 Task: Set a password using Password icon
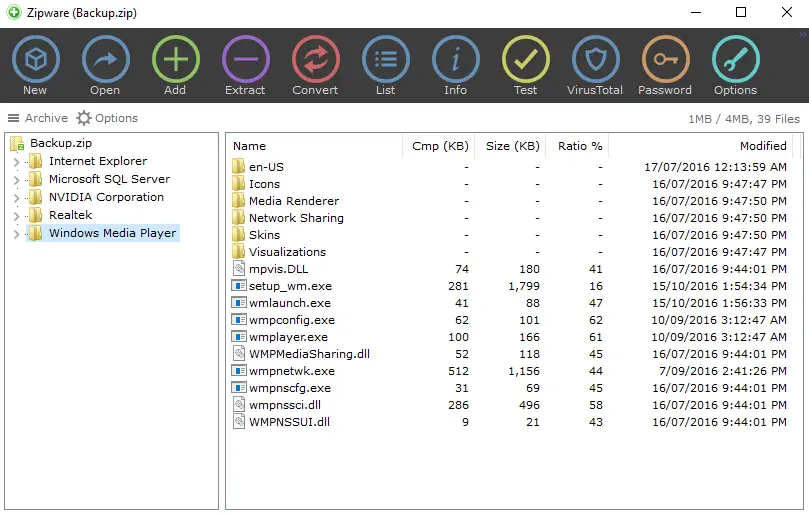coord(665,60)
